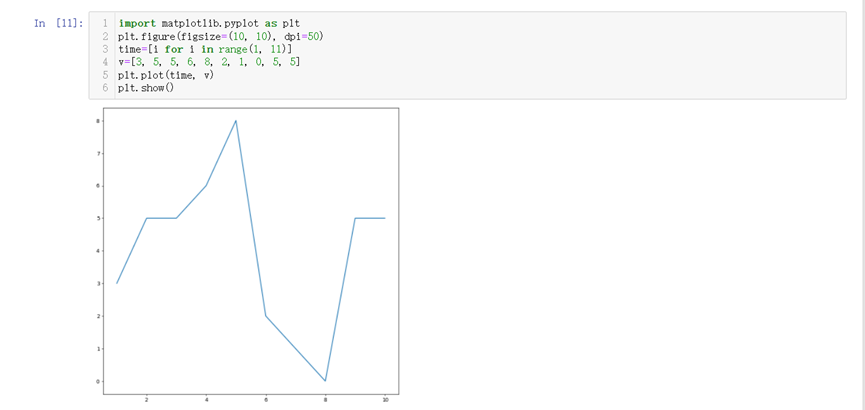865x410 pixels.
Task: Click line number 1 in gutter
Action: (x=105, y=24)
